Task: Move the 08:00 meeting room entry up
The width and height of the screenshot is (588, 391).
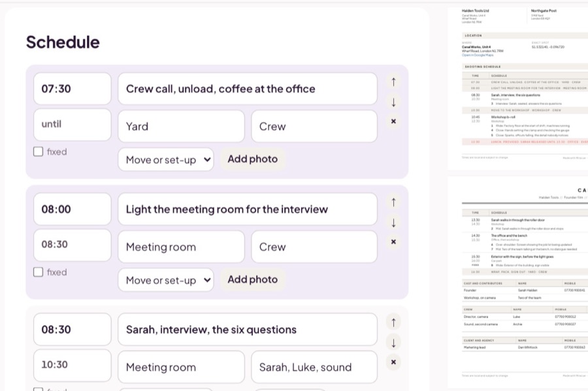Action: (393, 202)
